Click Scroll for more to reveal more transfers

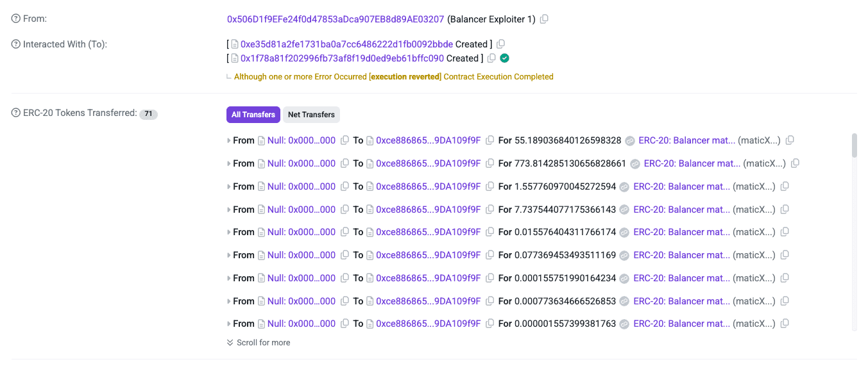(259, 342)
